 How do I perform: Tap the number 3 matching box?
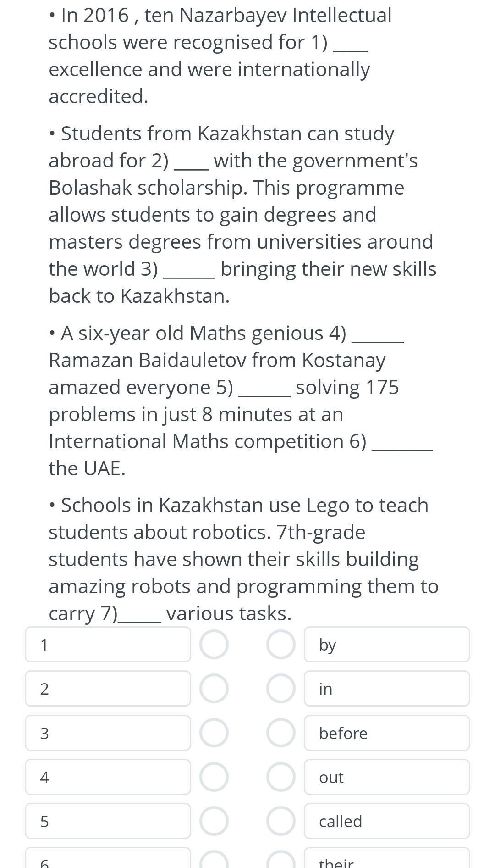108,733
